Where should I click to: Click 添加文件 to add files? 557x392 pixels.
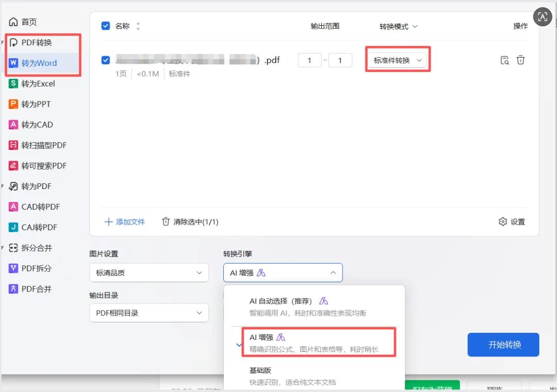pos(125,222)
